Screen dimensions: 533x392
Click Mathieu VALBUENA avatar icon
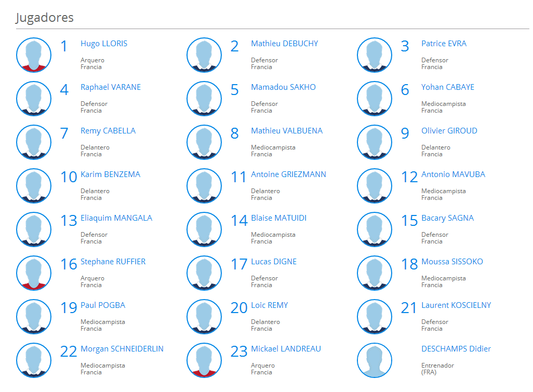tap(204, 142)
